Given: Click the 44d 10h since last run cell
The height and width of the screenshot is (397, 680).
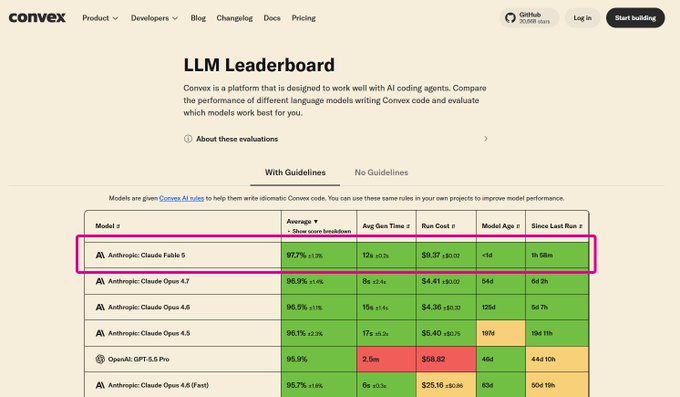Looking at the screenshot, I should coord(557,359).
